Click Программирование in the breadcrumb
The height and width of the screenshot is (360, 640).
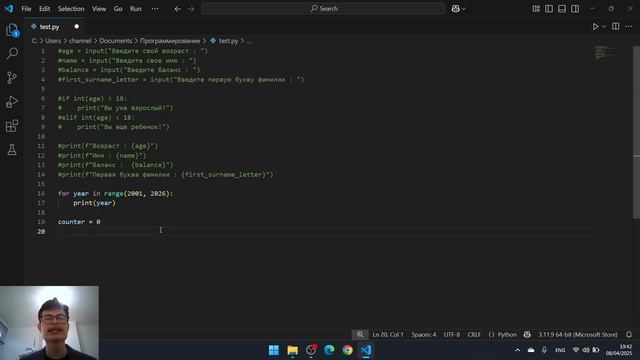170,41
